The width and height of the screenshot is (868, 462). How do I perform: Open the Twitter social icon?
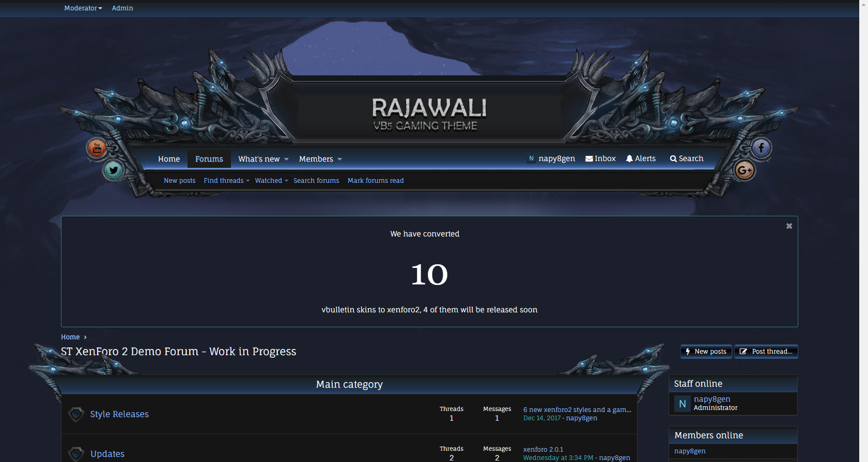click(x=114, y=170)
